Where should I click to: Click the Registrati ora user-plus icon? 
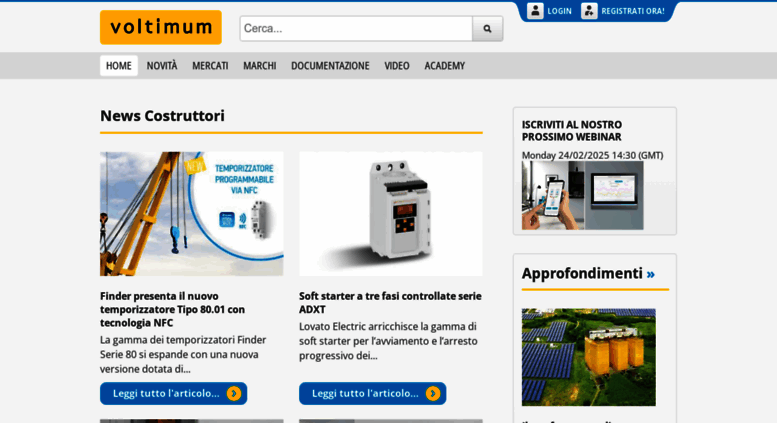[589, 11]
